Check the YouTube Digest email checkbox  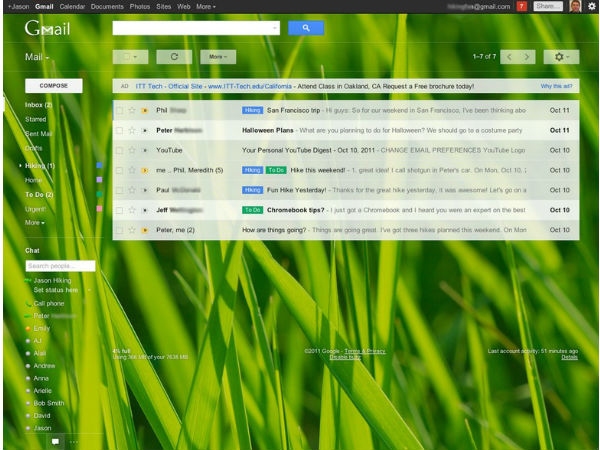tap(119, 150)
